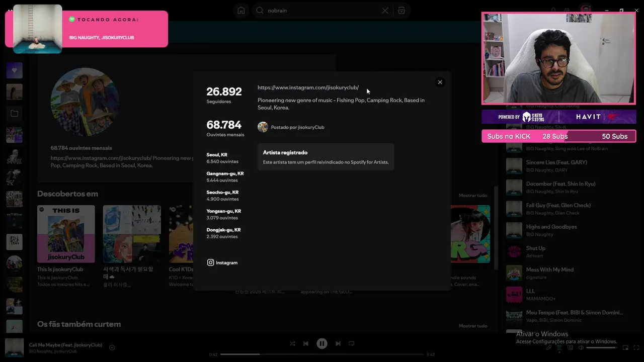Click the jisokuryClub avatar beside Postado por

coord(263,127)
